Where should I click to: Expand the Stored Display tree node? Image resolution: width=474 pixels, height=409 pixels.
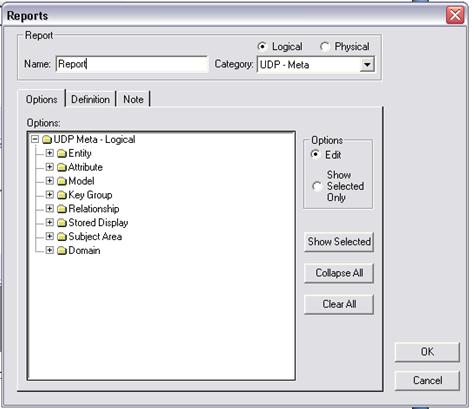click(x=49, y=222)
